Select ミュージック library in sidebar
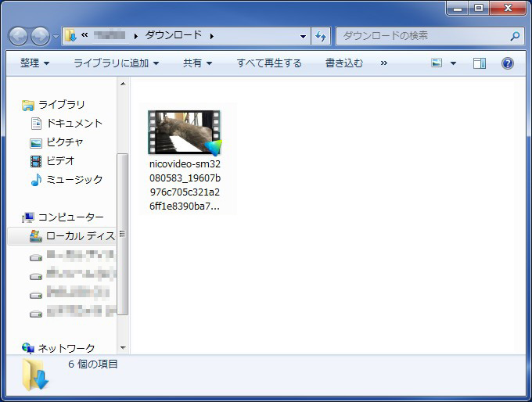The width and height of the screenshot is (532, 402). (74, 180)
